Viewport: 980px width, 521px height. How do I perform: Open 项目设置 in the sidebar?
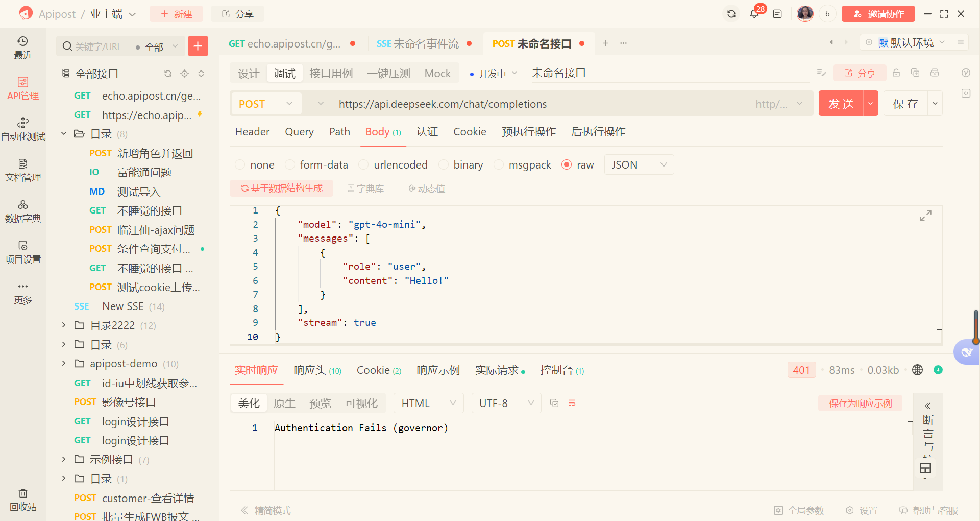click(23, 252)
